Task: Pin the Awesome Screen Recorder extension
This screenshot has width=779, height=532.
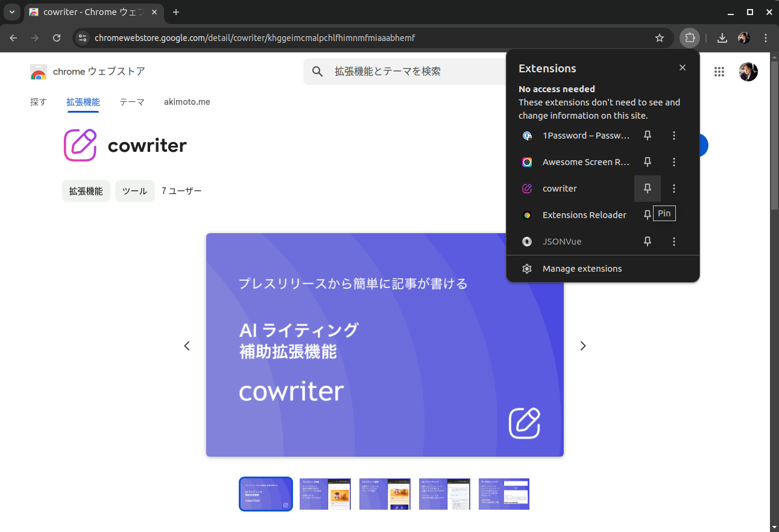Action: pos(648,162)
